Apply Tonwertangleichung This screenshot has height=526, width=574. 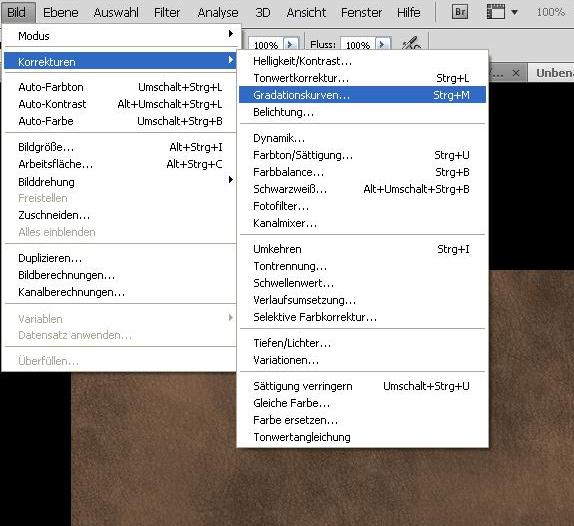pyautogui.click(x=362, y=437)
